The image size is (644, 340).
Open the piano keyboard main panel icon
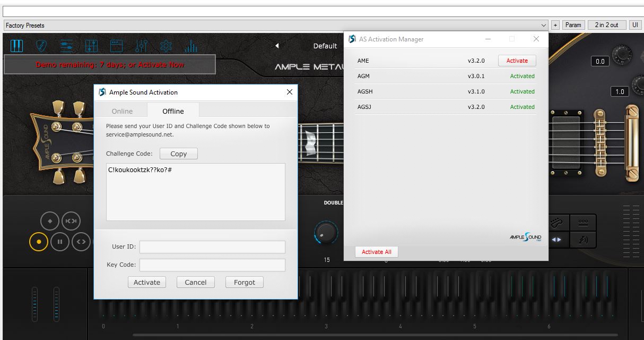[x=17, y=46]
